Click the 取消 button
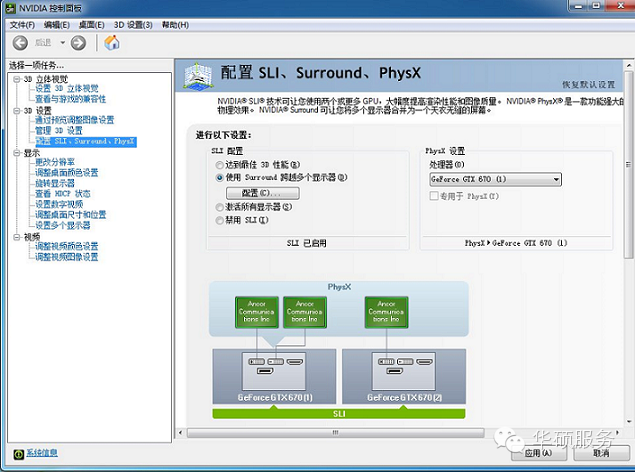The width and height of the screenshot is (635, 472). tap(601, 453)
